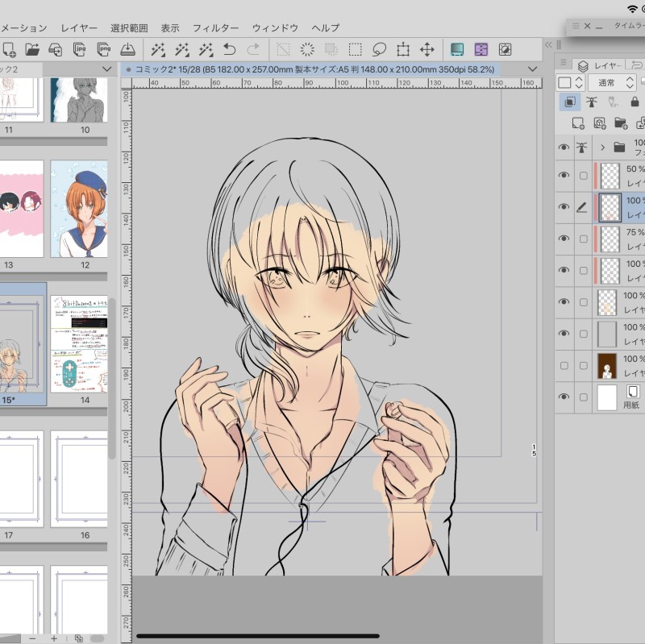This screenshot has height=644, width=645.
Task: Zoom out page thumbnails with minus button
Action: [32, 638]
